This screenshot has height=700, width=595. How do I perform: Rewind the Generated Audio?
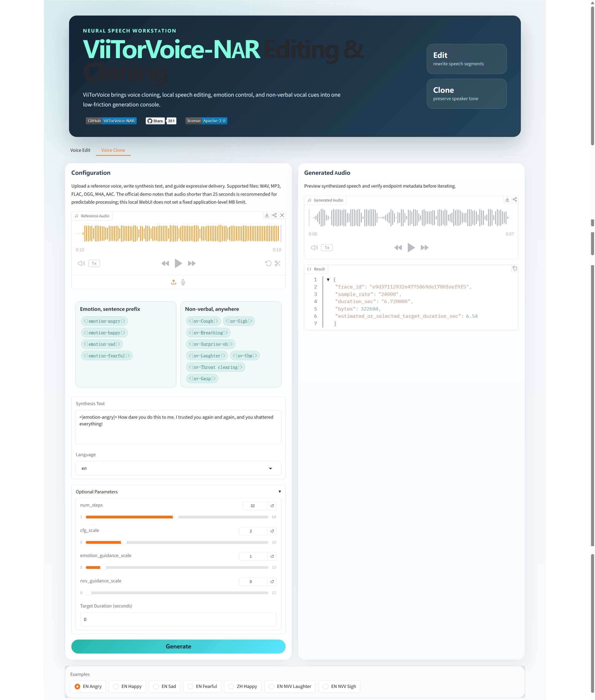click(398, 248)
